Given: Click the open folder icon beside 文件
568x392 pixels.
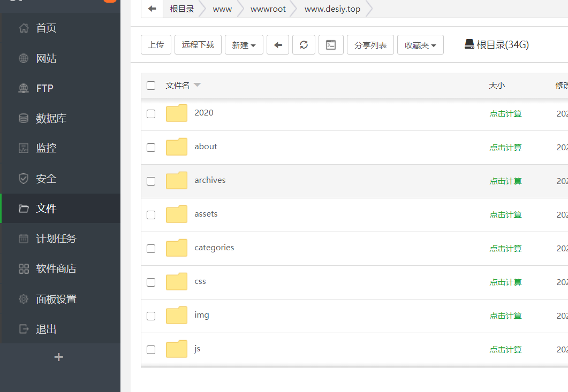Looking at the screenshot, I should (x=24, y=209).
